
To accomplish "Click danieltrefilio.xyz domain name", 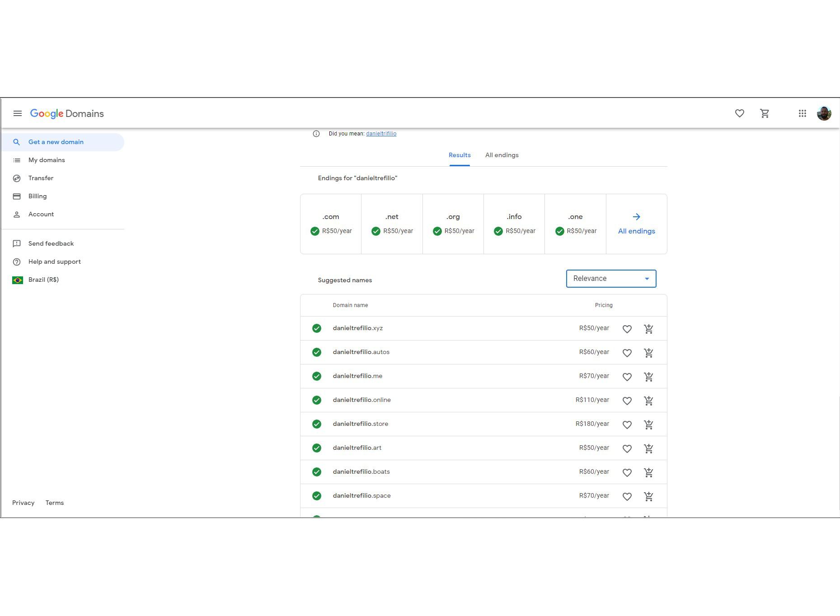I will pos(358,328).
